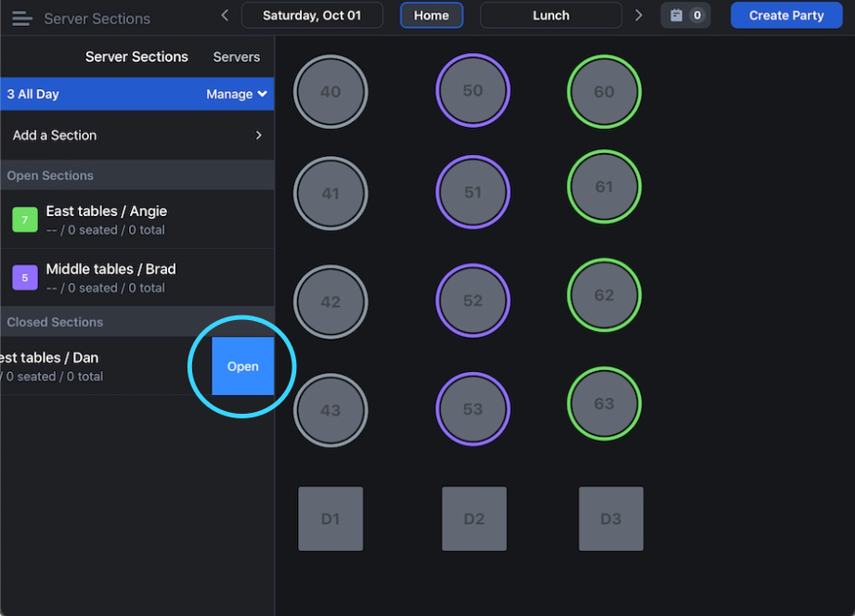Open the hamburger menu icon
The height and width of the screenshot is (616, 855).
21,19
